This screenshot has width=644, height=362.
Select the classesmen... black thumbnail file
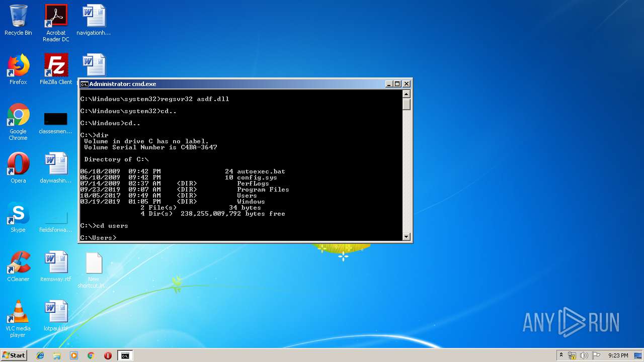(x=56, y=122)
